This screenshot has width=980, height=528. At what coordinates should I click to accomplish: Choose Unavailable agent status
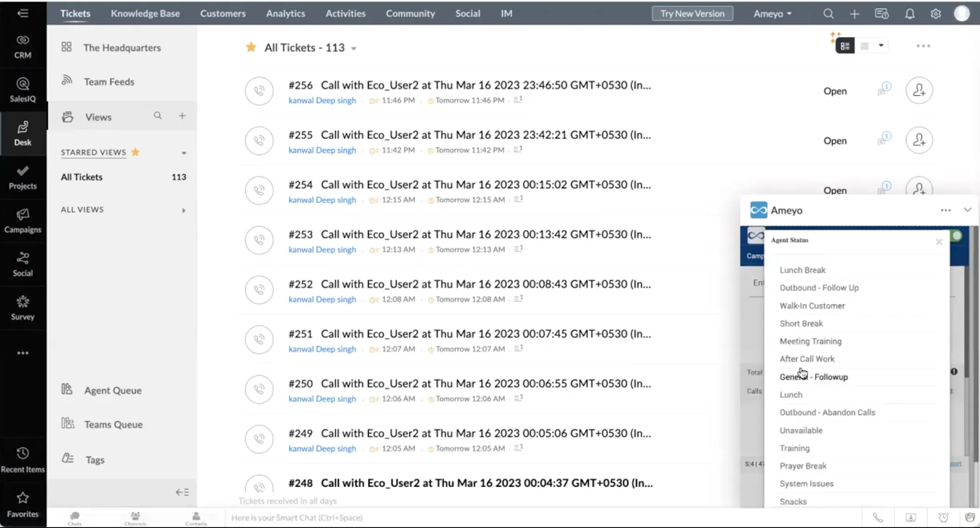[801, 430]
